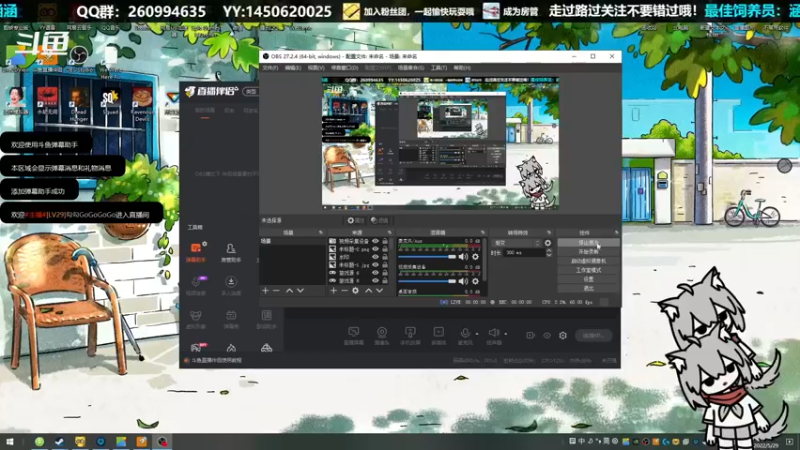Mute the 视频采集设备 mixer track
The width and height of the screenshot is (800, 450).
pyautogui.click(x=463, y=281)
